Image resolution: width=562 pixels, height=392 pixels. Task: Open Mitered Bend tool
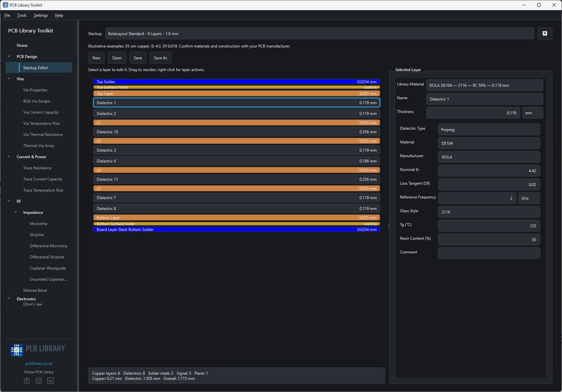(35, 290)
